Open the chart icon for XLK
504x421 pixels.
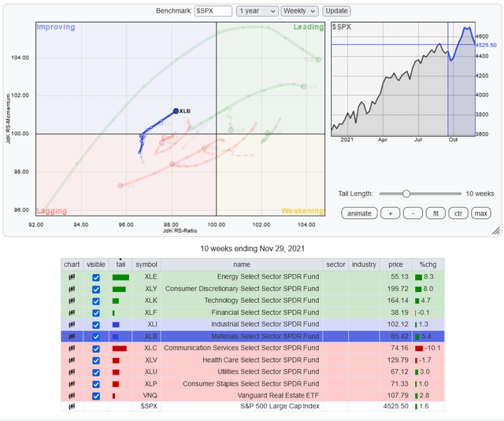pyautogui.click(x=72, y=301)
